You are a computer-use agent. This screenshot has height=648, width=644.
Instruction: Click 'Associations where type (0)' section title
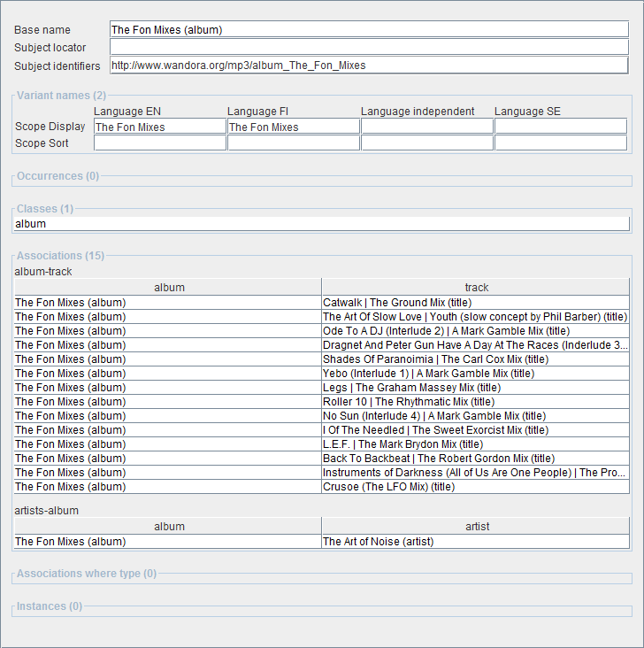(87, 574)
